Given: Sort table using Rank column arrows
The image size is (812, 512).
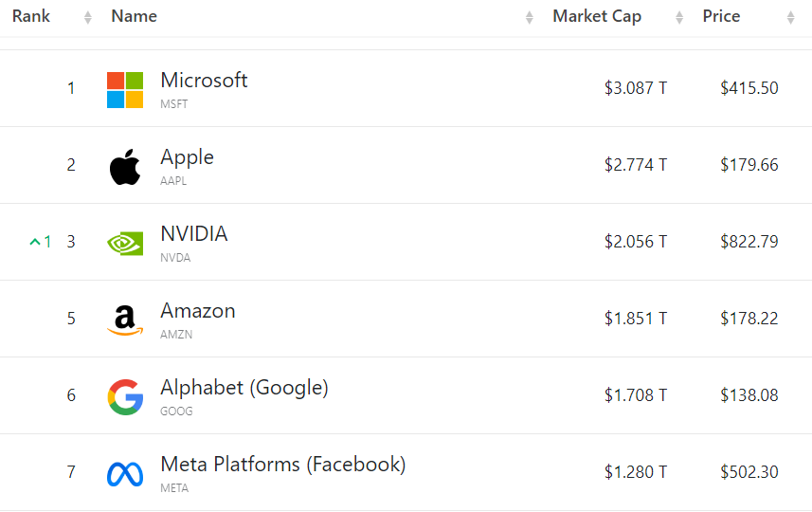Looking at the screenshot, I should [x=87, y=18].
